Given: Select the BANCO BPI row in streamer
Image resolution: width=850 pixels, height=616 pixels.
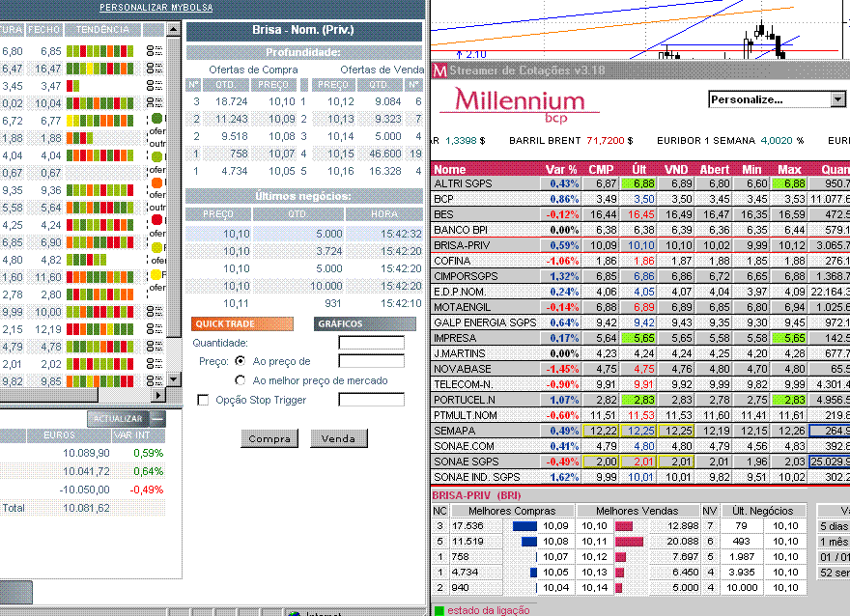Looking at the screenshot, I should [640, 230].
